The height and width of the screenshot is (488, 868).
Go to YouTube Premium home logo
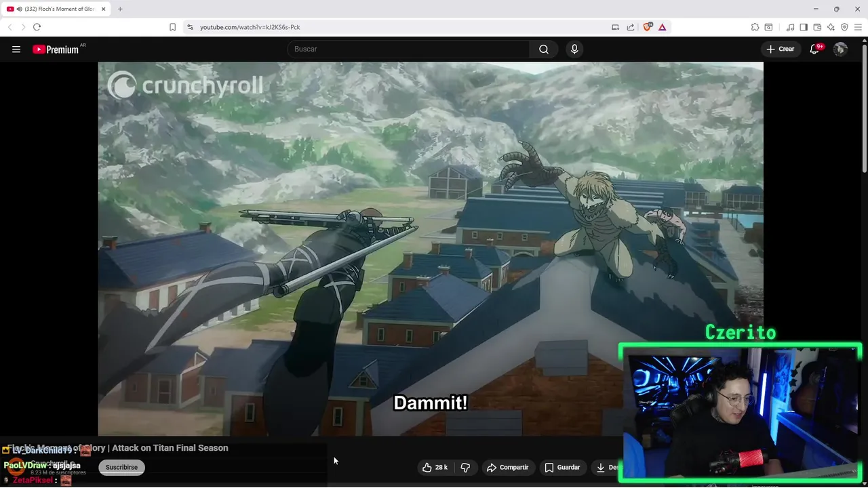[56, 49]
